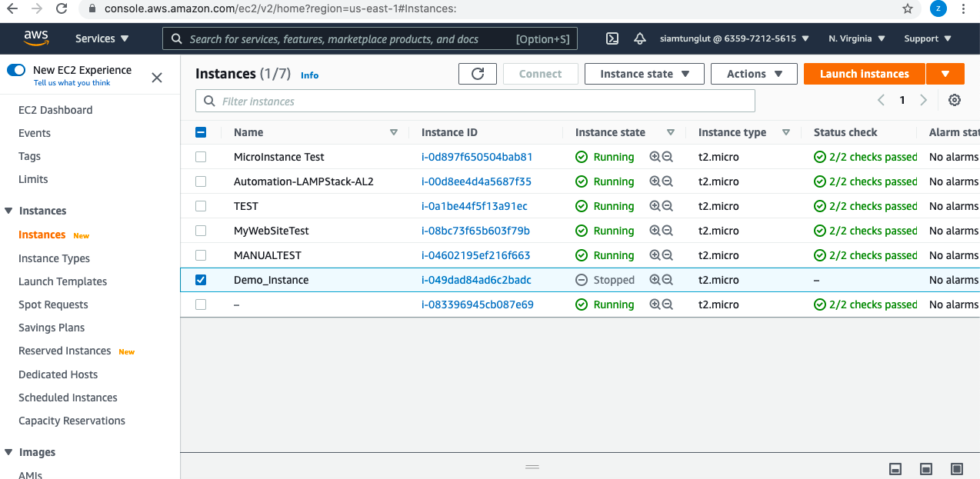
Task: Open Tags in the sidebar
Action: coord(29,156)
